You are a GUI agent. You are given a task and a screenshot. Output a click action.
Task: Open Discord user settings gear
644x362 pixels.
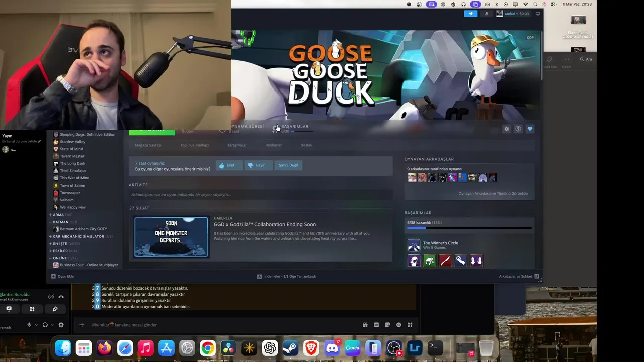[x=61, y=325]
